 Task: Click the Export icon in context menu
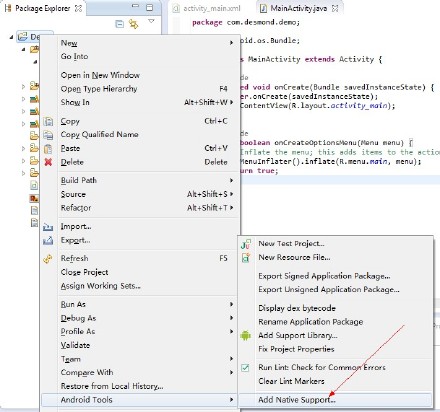pos(48,240)
